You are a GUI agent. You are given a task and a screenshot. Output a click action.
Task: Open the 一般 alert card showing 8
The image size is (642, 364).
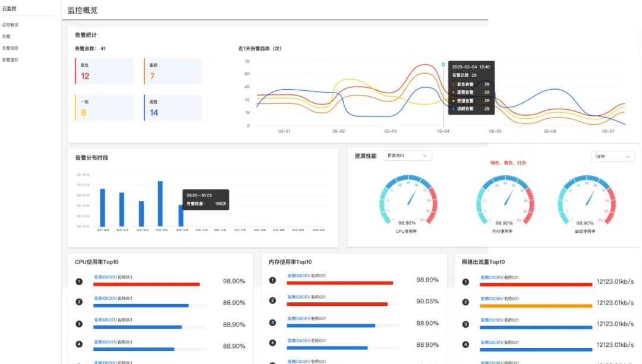[x=104, y=107]
